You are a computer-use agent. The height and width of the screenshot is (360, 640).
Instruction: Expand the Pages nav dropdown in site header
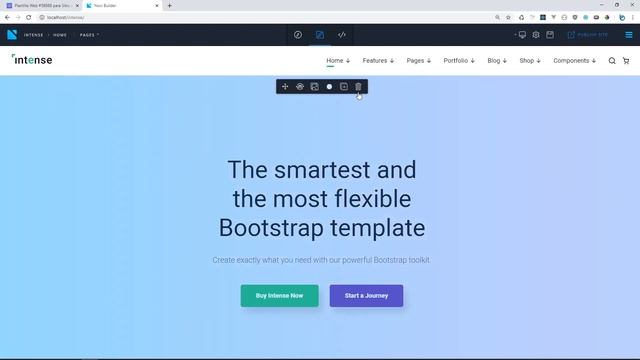click(418, 60)
